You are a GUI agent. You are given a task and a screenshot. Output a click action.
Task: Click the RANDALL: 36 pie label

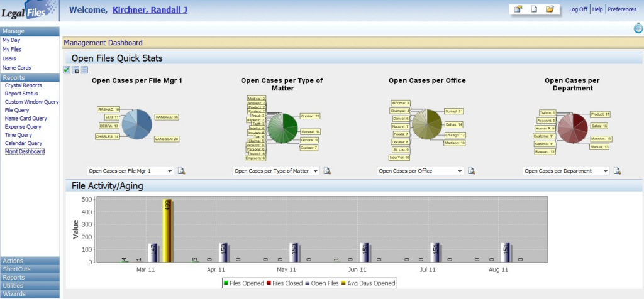point(166,117)
